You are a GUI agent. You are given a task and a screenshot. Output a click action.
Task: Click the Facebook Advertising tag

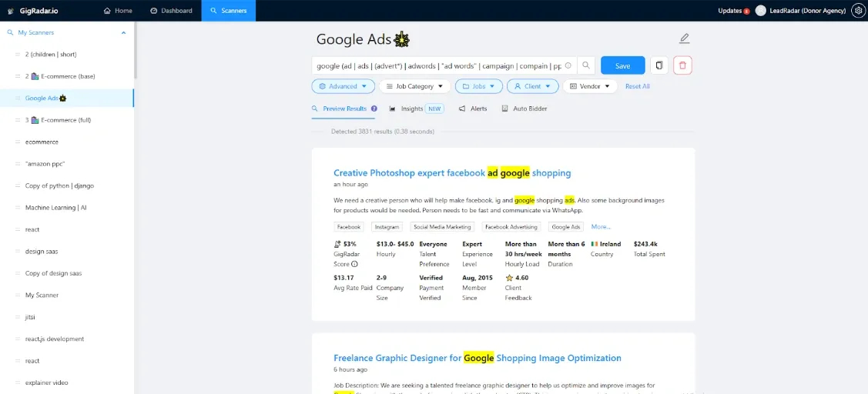pyautogui.click(x=511, y=227)
